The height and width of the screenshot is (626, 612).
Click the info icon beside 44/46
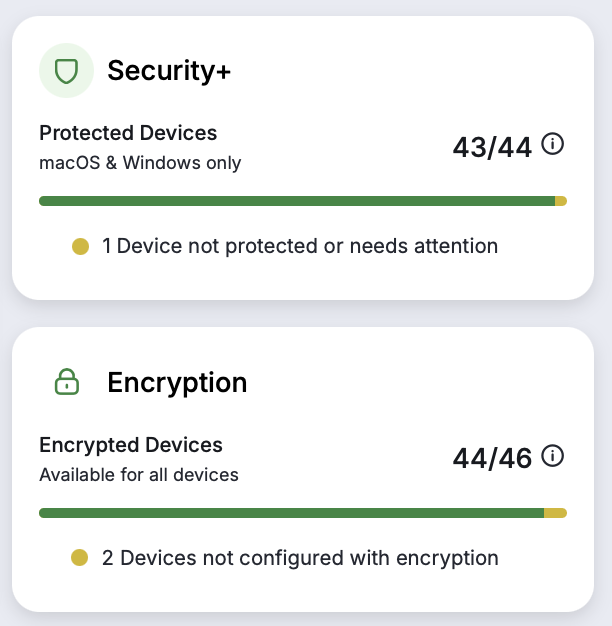click(x=552, y=457)
